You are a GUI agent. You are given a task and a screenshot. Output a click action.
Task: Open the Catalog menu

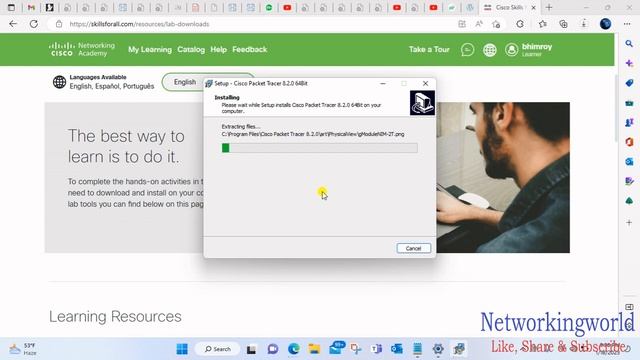pyautogui.click(x=191, y=49)
